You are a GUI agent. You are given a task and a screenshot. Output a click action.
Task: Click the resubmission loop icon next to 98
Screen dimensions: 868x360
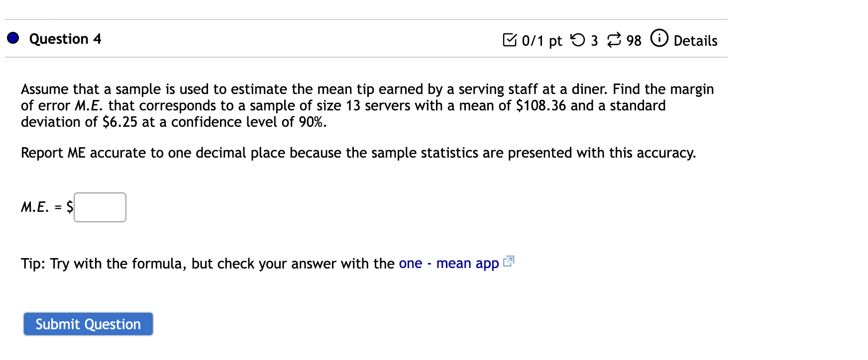[x=615, y=39]
